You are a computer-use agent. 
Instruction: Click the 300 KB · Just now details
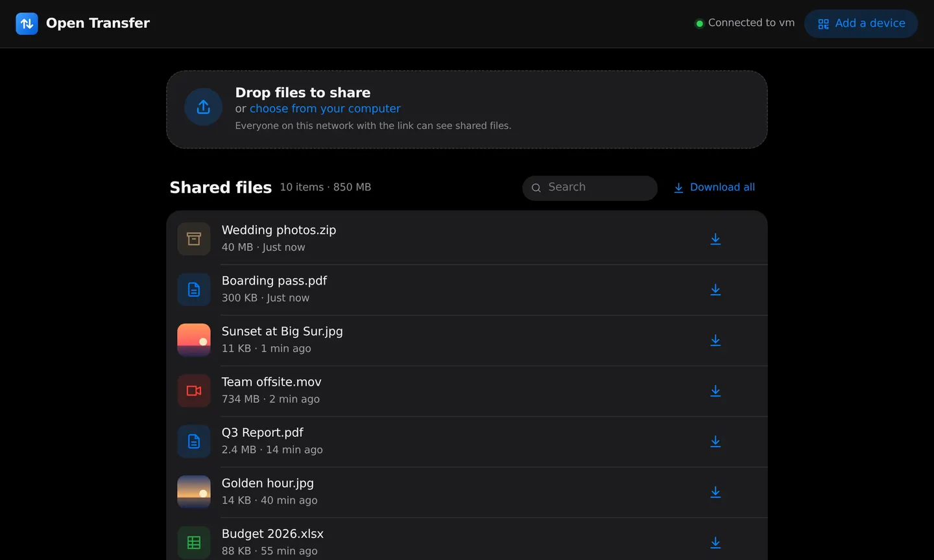click(266, 298)
